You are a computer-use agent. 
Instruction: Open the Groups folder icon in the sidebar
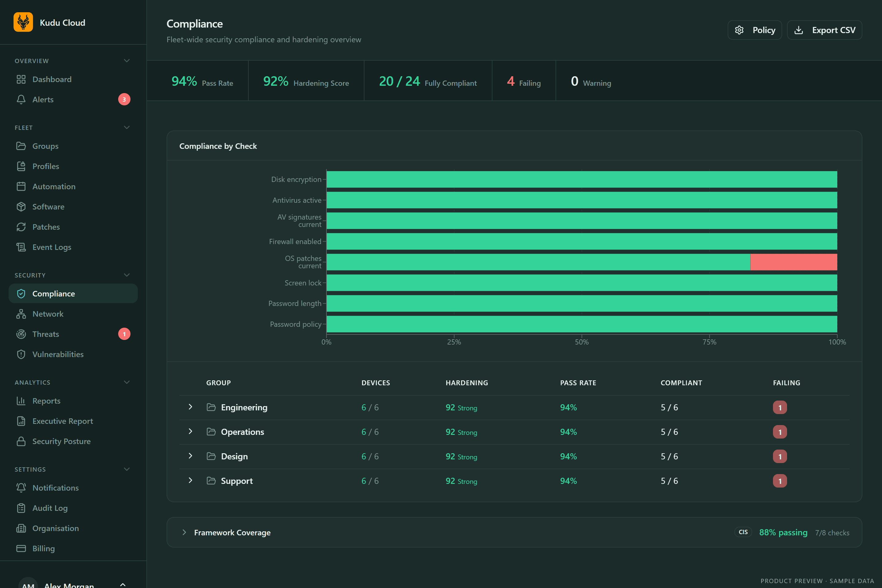point(21,146)
